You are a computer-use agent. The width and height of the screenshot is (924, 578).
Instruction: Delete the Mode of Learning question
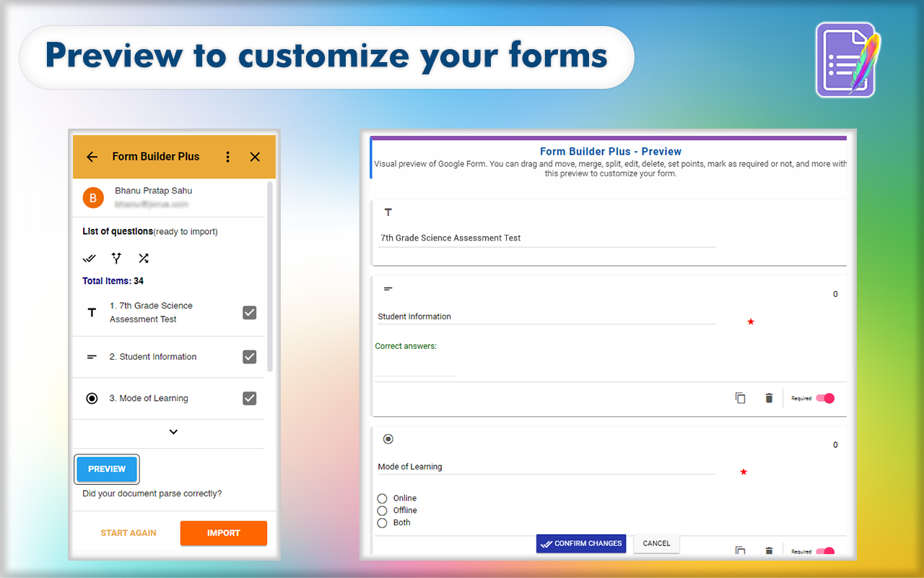(769, 551)
